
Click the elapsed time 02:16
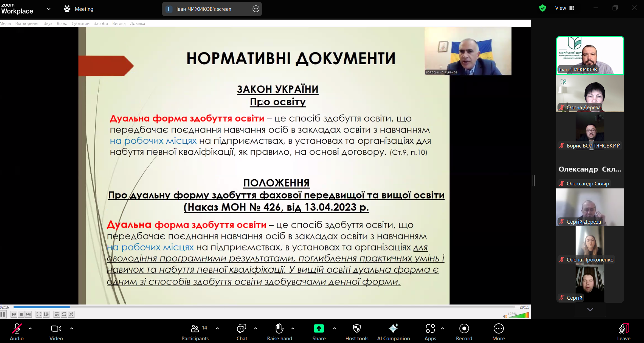click(5, 307)
